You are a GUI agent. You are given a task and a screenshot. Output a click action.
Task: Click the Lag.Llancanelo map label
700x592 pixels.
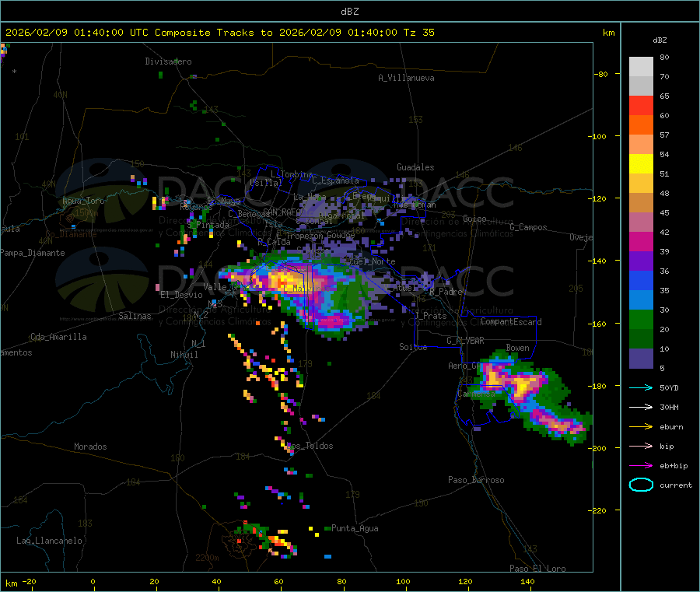[x=50, y=541]
